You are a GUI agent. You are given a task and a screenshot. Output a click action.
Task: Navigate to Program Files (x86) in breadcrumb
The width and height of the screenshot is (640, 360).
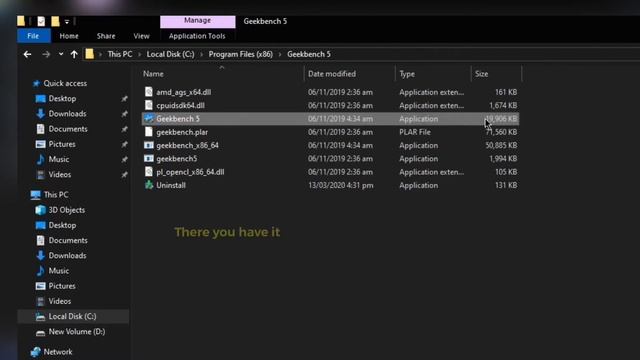[240, 54]
